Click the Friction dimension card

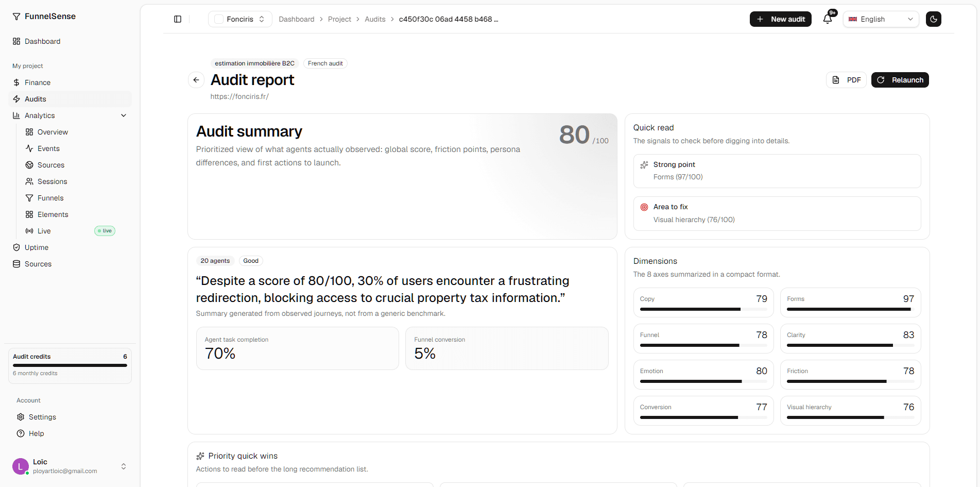(851, 375)
